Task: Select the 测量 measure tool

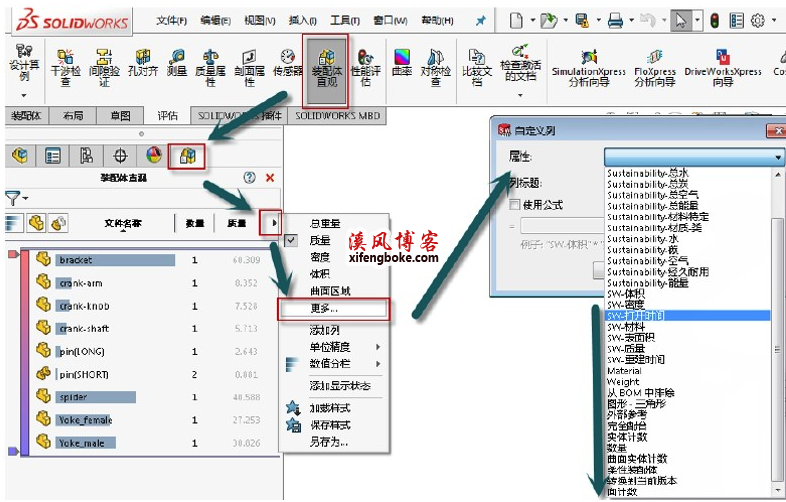Action: (x=176, y=63)
